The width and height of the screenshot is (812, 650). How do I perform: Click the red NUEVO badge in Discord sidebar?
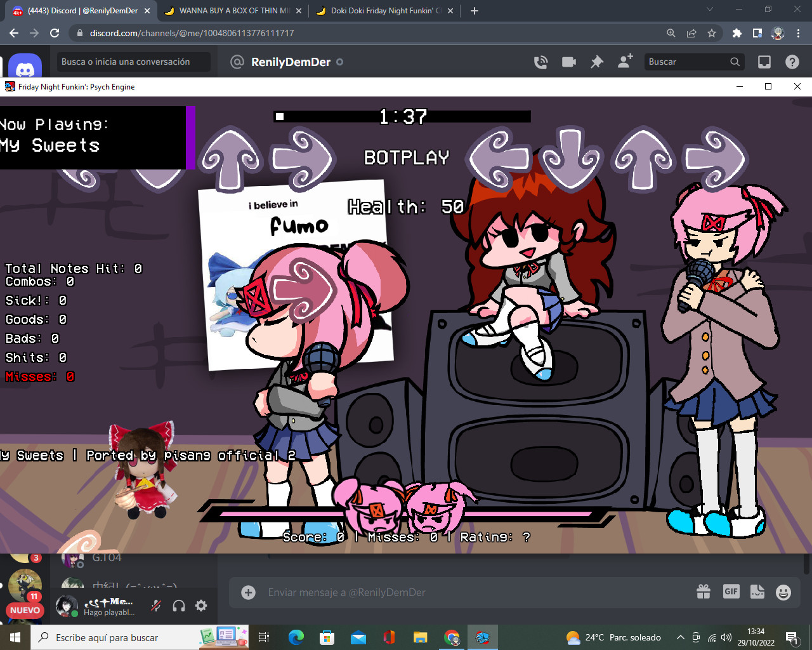tap(24, 610)
